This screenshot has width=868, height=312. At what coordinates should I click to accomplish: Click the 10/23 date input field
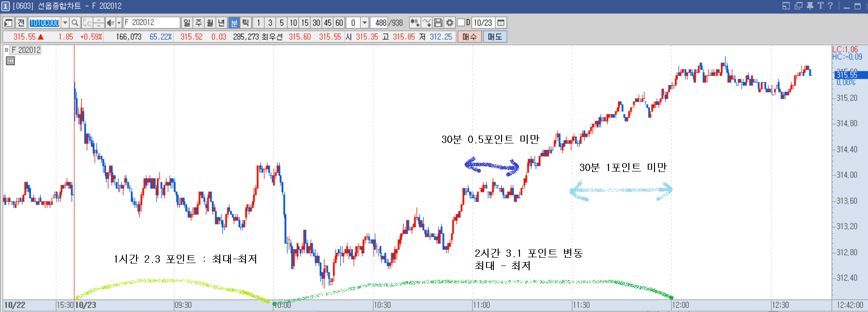[483, 23]
